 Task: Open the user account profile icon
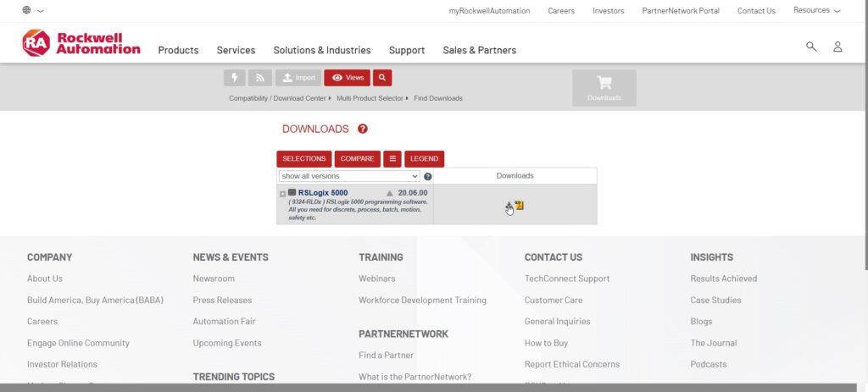point(837,47)
